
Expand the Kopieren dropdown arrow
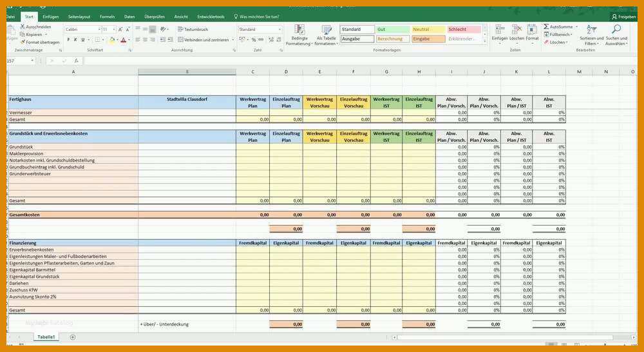pos(46,35)
